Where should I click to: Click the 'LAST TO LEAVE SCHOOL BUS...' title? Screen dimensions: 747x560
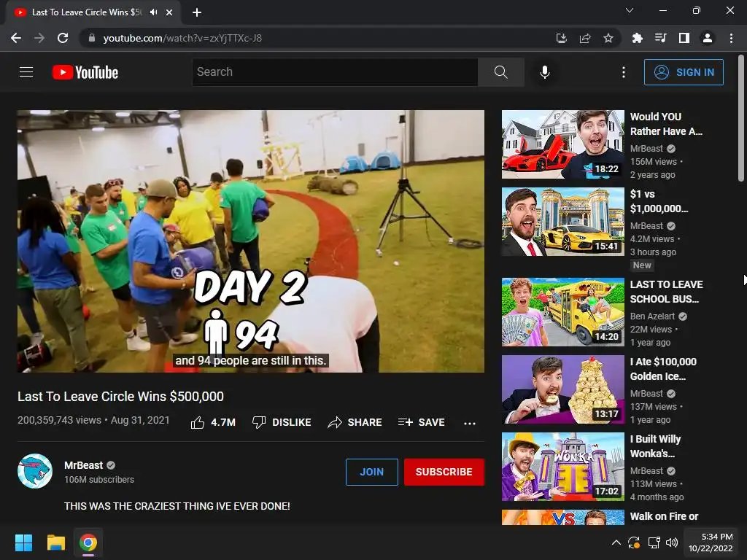667,292
